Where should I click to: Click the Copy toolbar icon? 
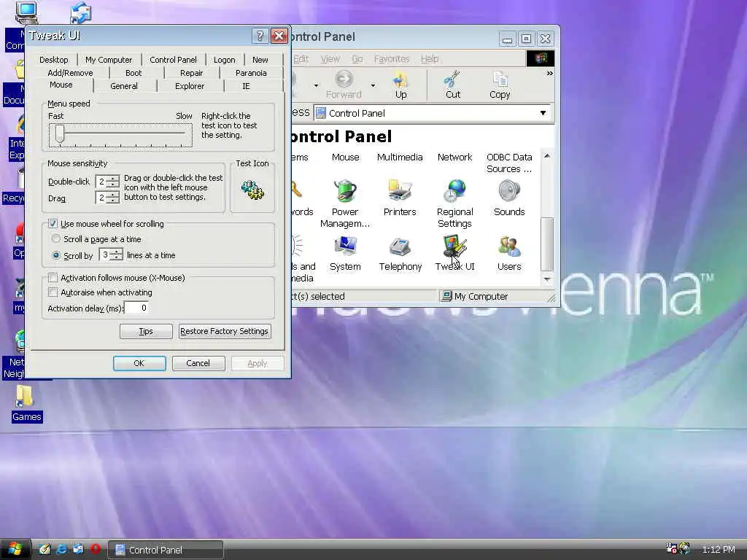coord(500,79)
